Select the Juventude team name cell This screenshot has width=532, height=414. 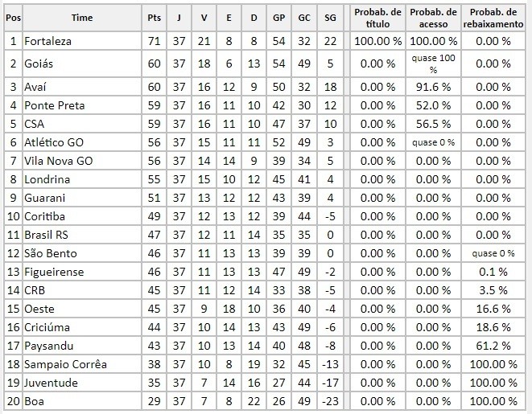pos(82,383)
